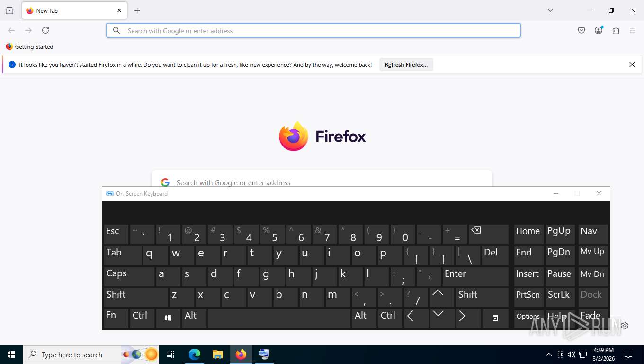Open the new tab settings gear

(625, 326)
